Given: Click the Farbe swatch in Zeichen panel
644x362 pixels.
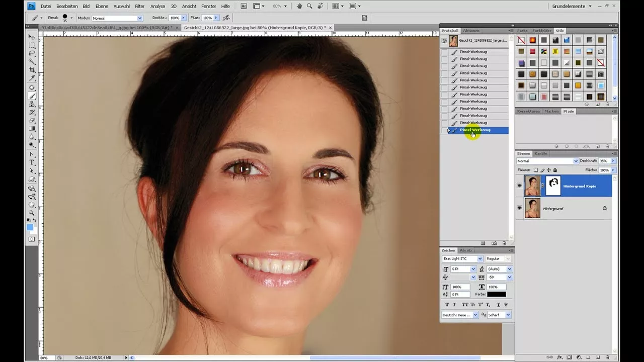Looking at the screenshot, I should coord(497,294).
